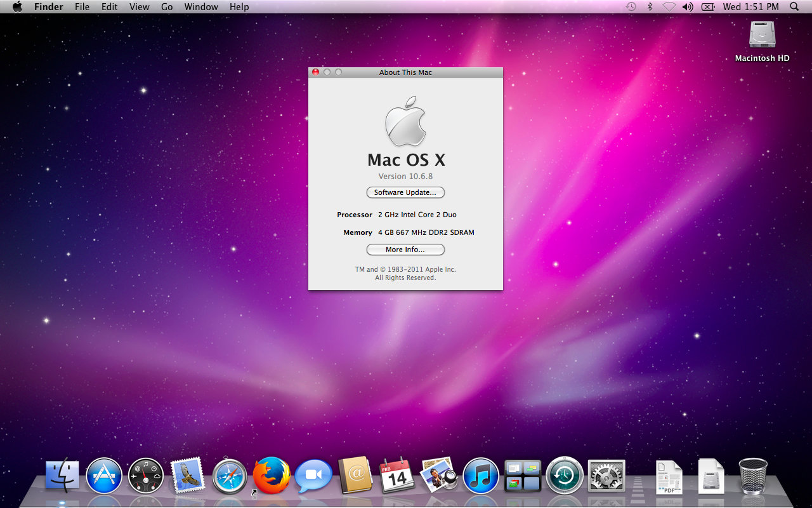Open Time Machine in the Dock
This screenshot has height=508, width=812.
565,476
